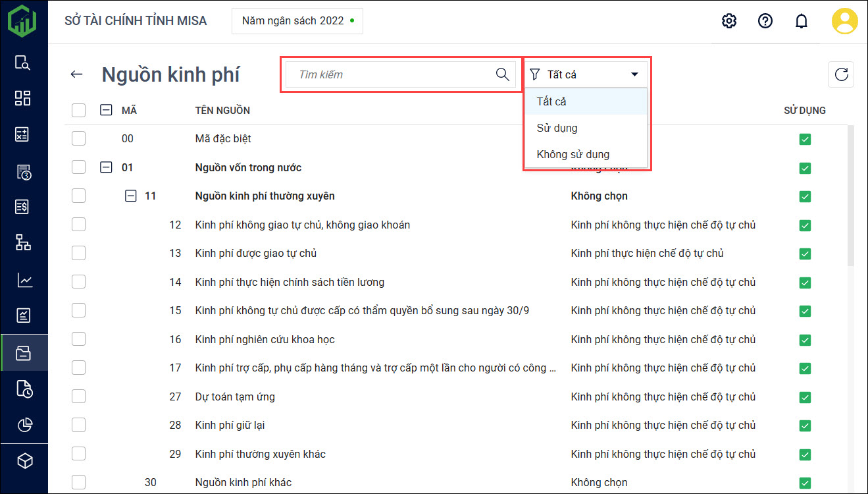This screenshot has height=494, width=868.
Task: Uncheck Sử dụng for Kinh phí được giao tự chủ
Action: (x=804, y=254)
